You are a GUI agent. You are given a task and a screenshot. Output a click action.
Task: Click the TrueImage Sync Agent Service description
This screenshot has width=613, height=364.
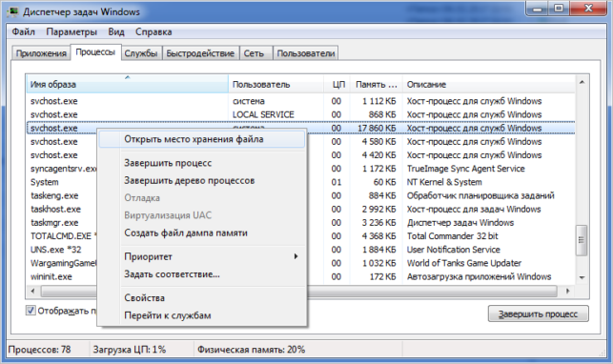465,169
